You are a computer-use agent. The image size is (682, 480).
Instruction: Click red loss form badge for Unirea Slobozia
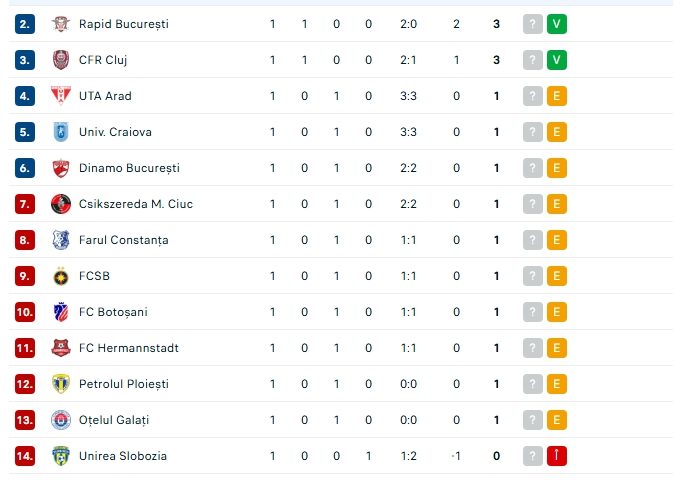[557, 456]
